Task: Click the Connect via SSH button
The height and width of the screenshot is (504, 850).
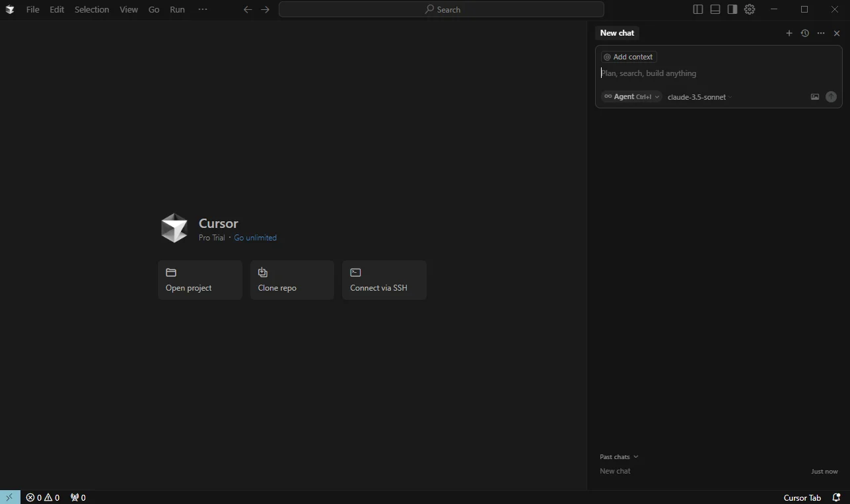Action: (384, 280)
